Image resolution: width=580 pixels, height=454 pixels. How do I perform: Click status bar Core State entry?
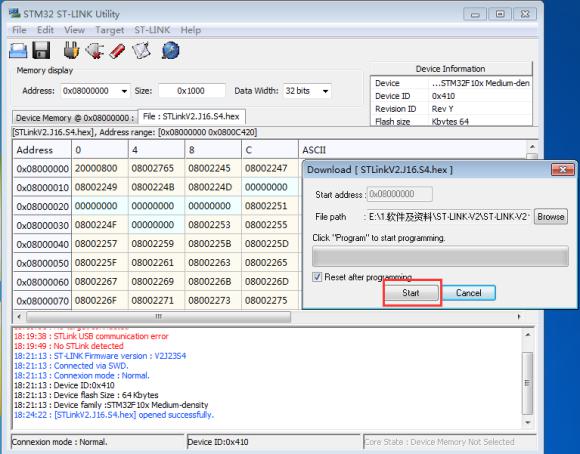coord(449,442)
